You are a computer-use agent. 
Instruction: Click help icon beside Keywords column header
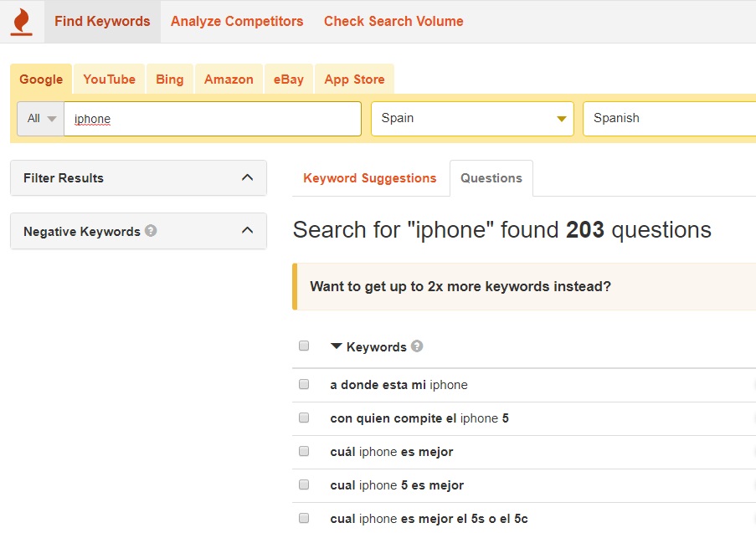(417, 346)
